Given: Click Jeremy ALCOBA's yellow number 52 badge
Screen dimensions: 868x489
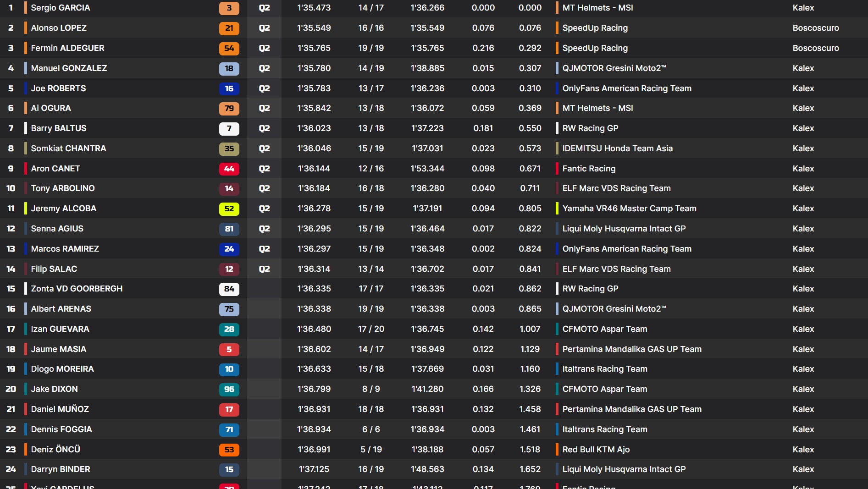Looking at the screenshot, I should 229,209.
